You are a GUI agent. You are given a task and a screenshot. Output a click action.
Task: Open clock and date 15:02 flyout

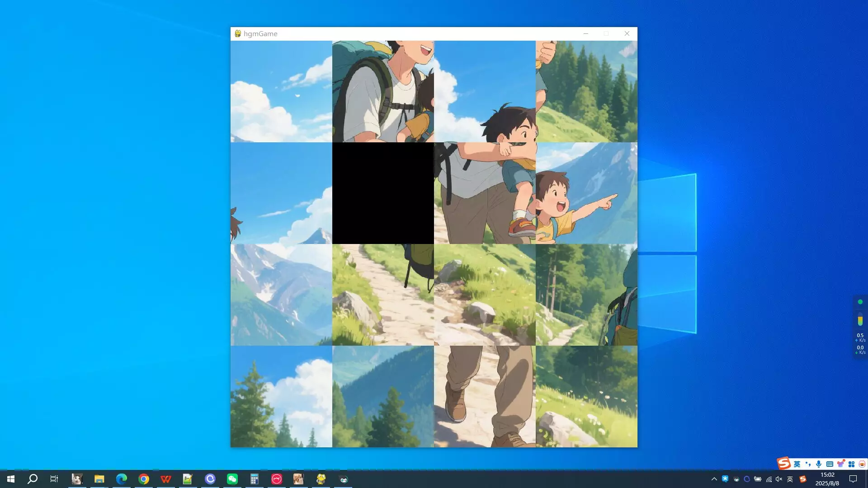tap(827, 479)
